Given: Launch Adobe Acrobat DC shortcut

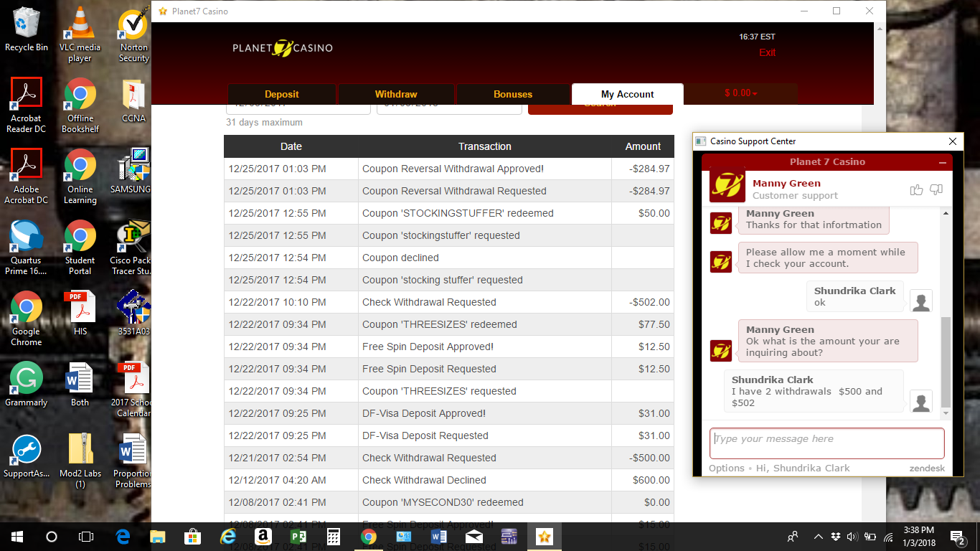Looking at the screenshot, I should click(27, 176).
